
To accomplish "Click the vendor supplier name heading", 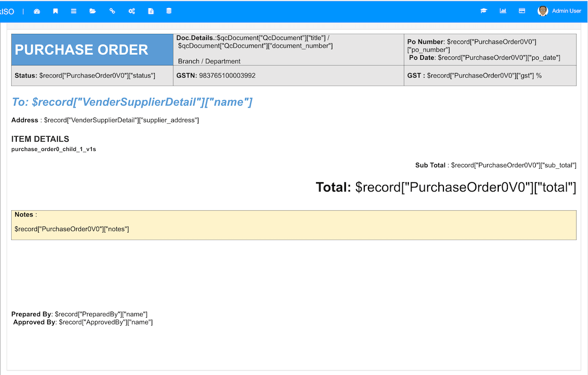I will tap(132, 102).
